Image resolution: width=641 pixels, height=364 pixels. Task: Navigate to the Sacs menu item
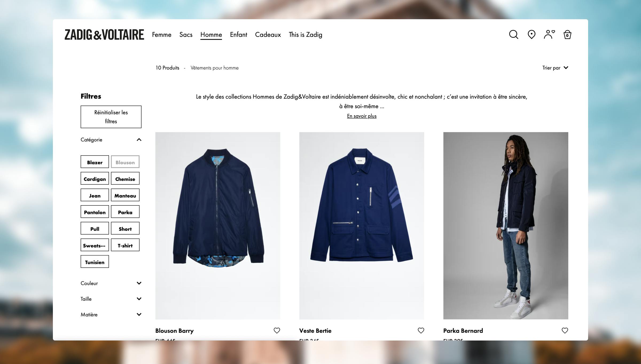[185, 34]
